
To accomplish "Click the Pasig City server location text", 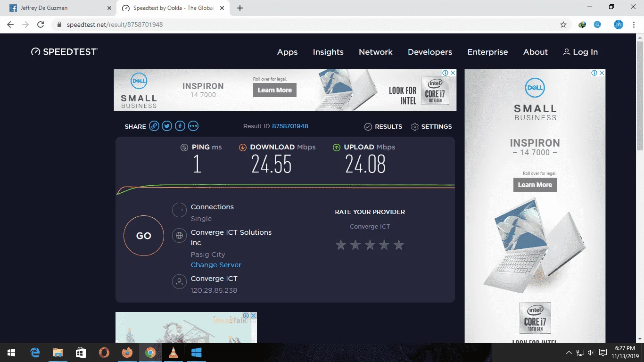I will pyautogui.click(x=208, y=255).
